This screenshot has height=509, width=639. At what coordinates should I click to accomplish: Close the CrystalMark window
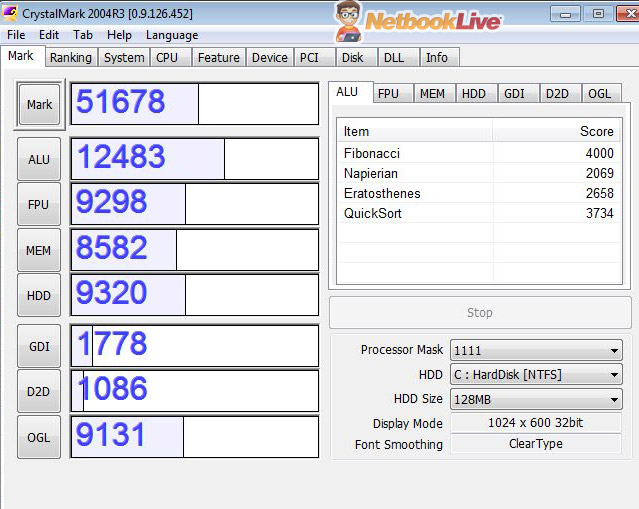(x=628, y=14)
